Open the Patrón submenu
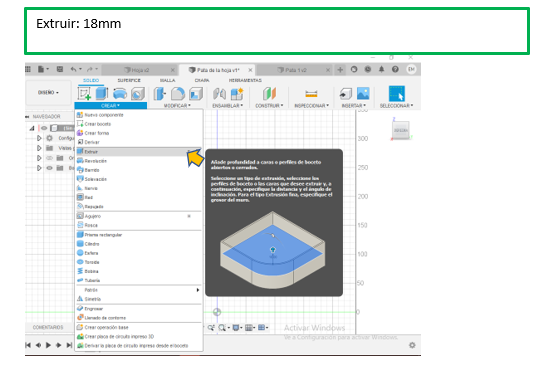548x376 pixels. (x=139, y=290)
